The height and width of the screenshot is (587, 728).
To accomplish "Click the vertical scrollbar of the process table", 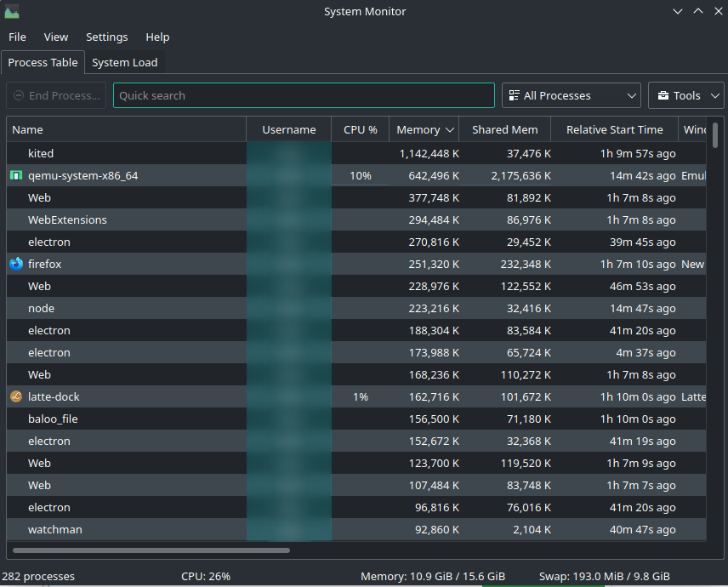I will [715, 135].
